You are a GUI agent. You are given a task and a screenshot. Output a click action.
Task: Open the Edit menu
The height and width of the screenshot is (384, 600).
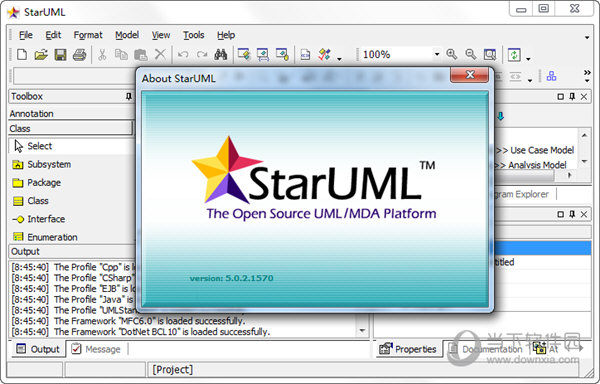pos(53,35)
